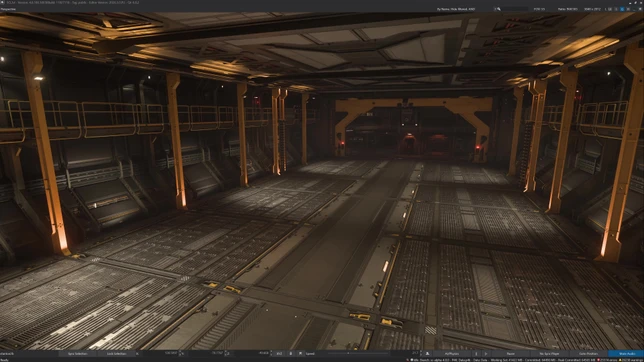Click the Ready status text

[x=4, y=360]
